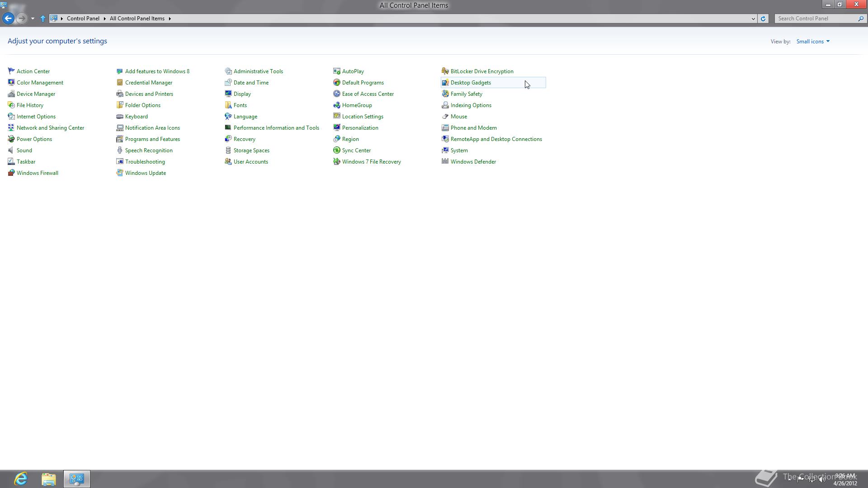Click the Control Panel breadcrumb segment
868x488 pixels.
83,19
